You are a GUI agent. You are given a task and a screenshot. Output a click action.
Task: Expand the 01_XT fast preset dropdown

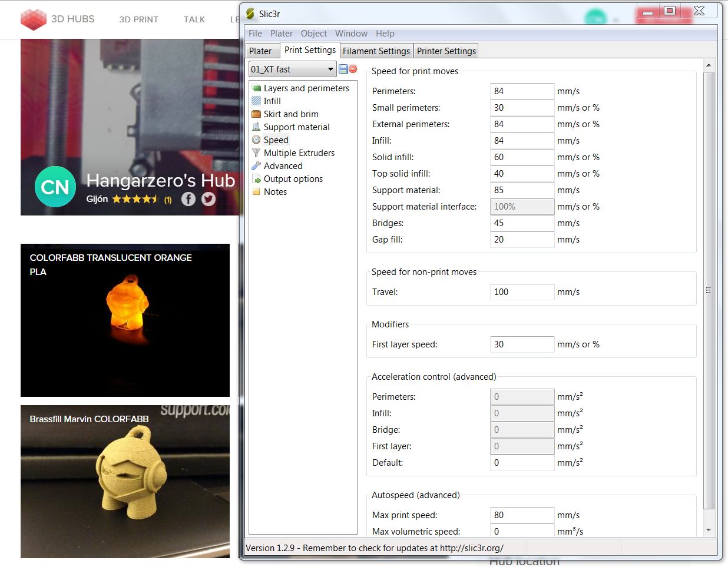pyautogui.click(x=330, y=69)
